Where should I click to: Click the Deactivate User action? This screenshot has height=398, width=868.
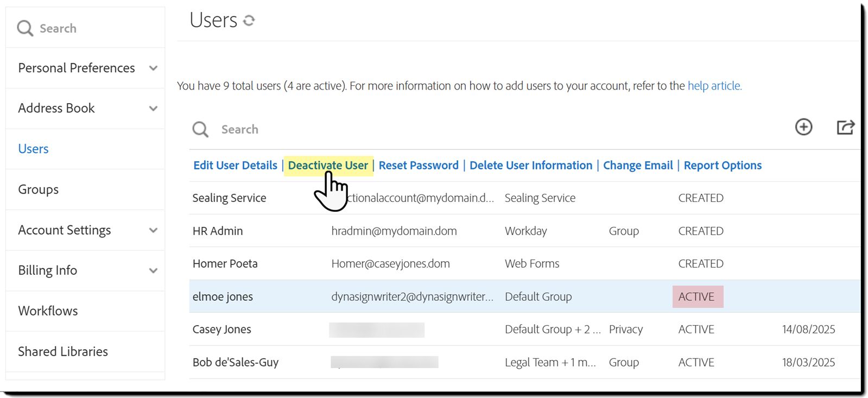pyautogui.click(x=328, y=166)
